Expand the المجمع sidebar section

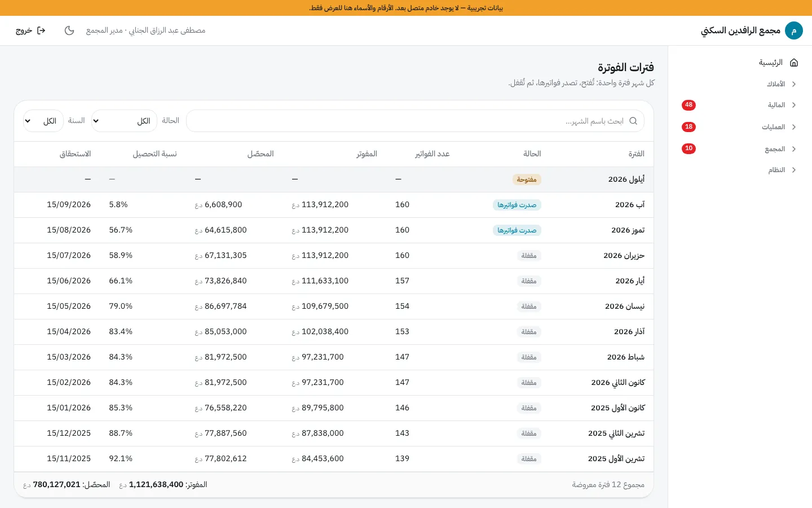740,149
